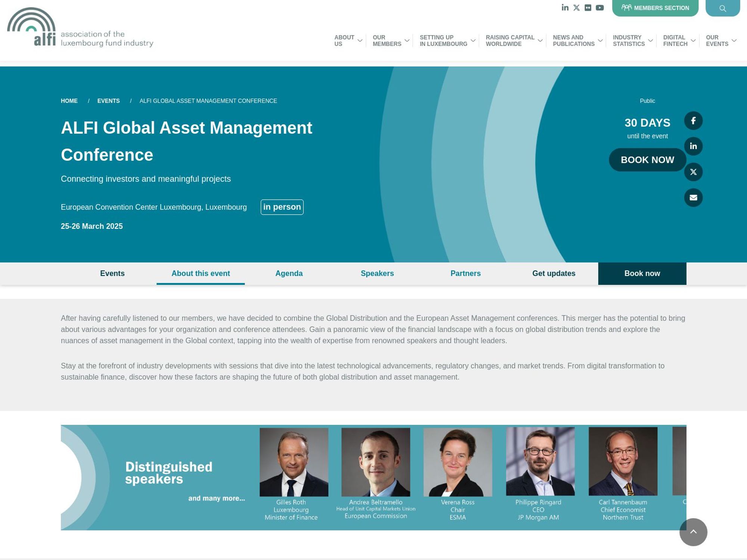Open the Our Members nav item
This screenshot has height=560, width=747.
(387, 41)
